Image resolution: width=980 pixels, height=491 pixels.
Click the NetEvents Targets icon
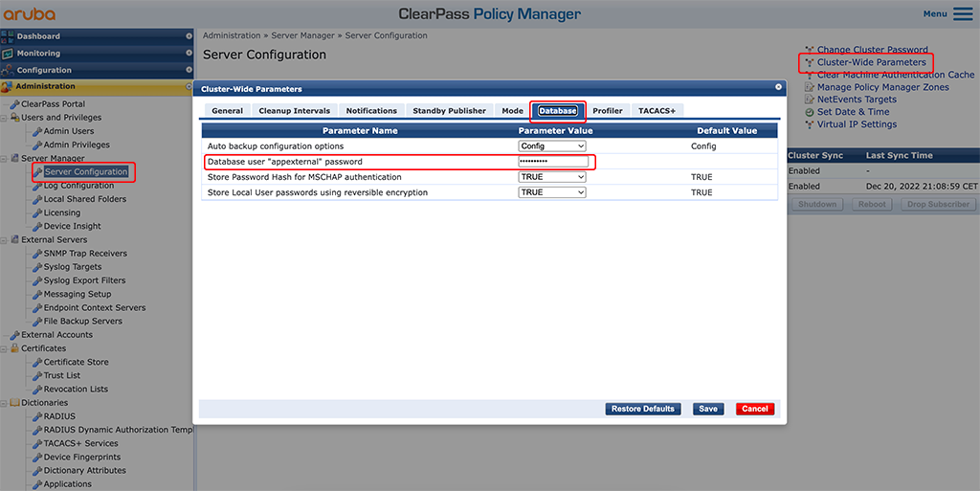tap(810, 100)
